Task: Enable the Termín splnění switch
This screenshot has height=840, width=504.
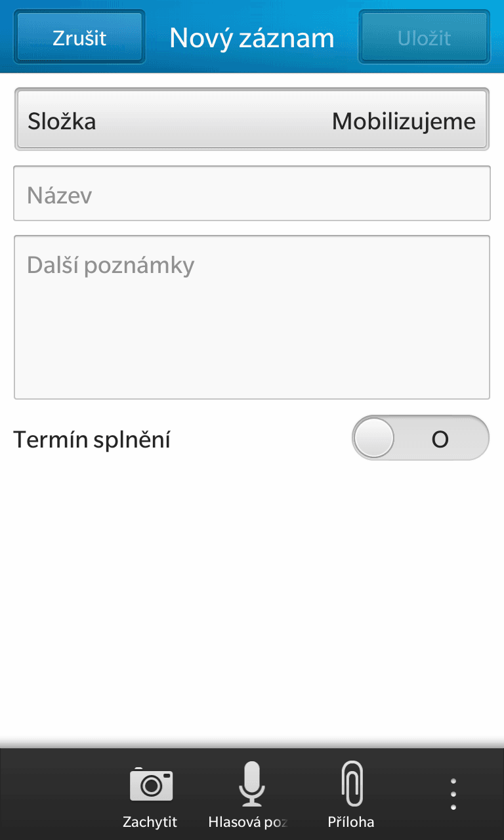Action: tap(421, 438)
